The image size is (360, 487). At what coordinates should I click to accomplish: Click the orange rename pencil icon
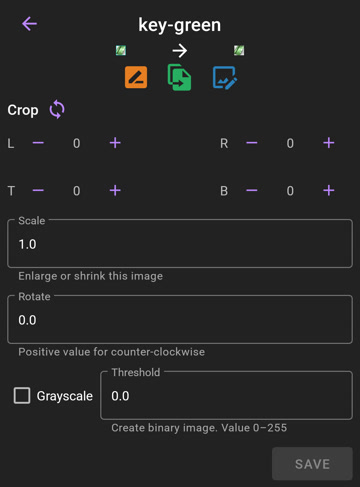coord(136,77)
